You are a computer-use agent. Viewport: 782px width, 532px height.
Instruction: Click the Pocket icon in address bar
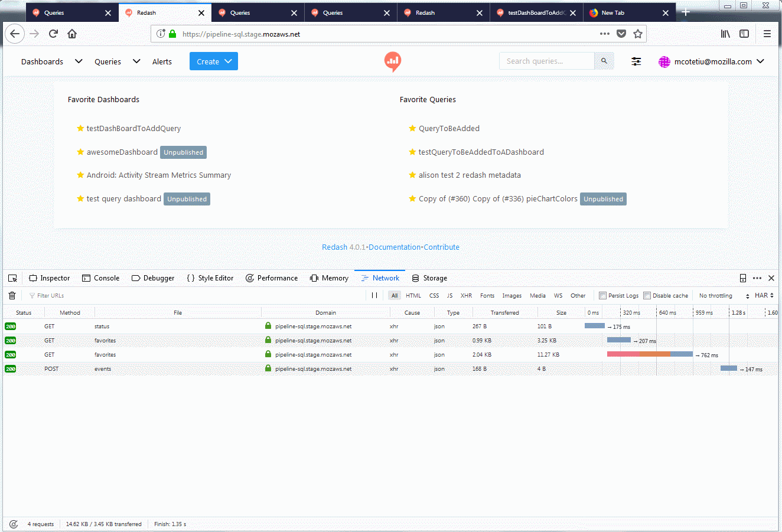621,34
